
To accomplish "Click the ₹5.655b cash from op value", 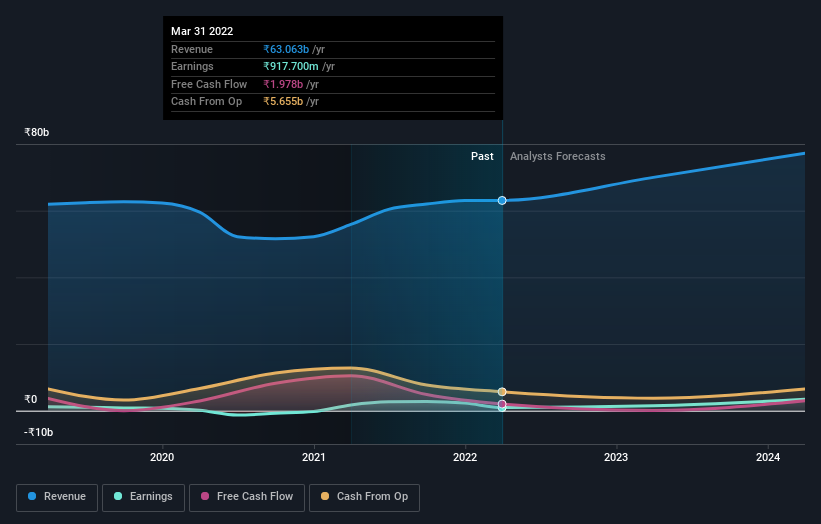I will coord(283,102).
